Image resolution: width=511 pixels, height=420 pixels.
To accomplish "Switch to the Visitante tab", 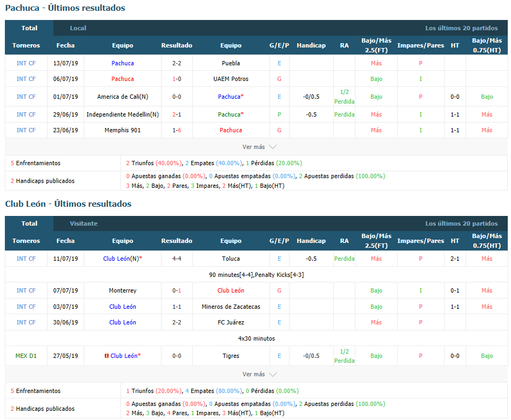I will (84, 223).
